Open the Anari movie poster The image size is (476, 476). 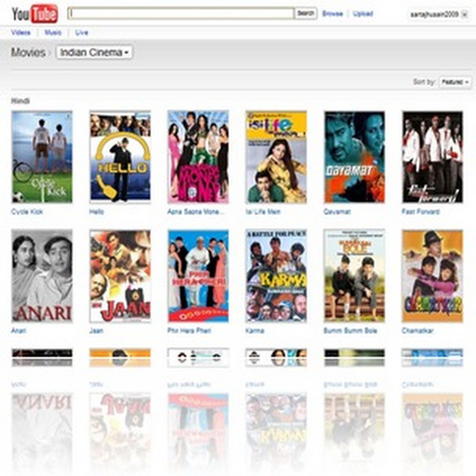[42, 275]
